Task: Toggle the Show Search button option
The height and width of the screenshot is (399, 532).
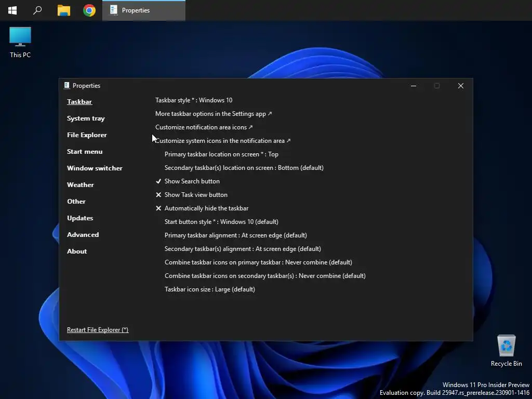Action: click(188, 181)
